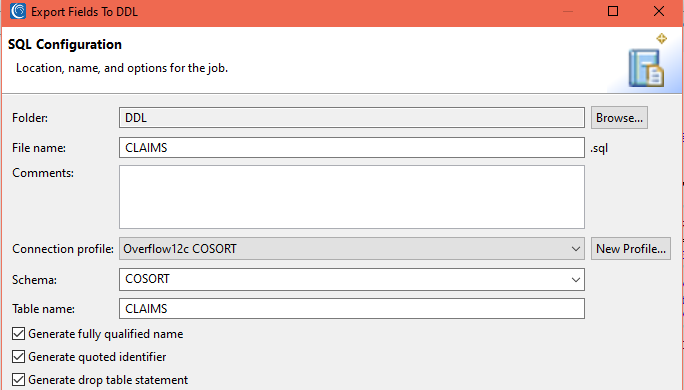Click the SQL Configuration wizard banner image

646,68
